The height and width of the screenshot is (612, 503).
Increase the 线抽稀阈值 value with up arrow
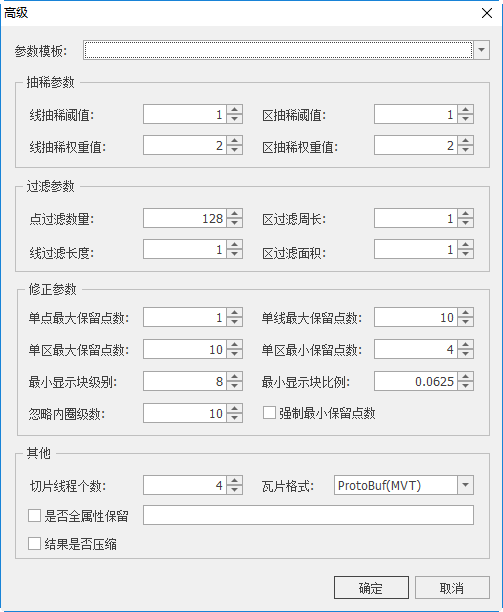[235, 109]
